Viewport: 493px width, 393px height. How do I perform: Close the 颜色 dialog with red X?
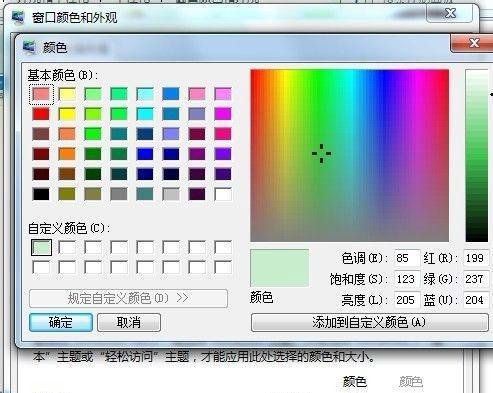(473, 43)
